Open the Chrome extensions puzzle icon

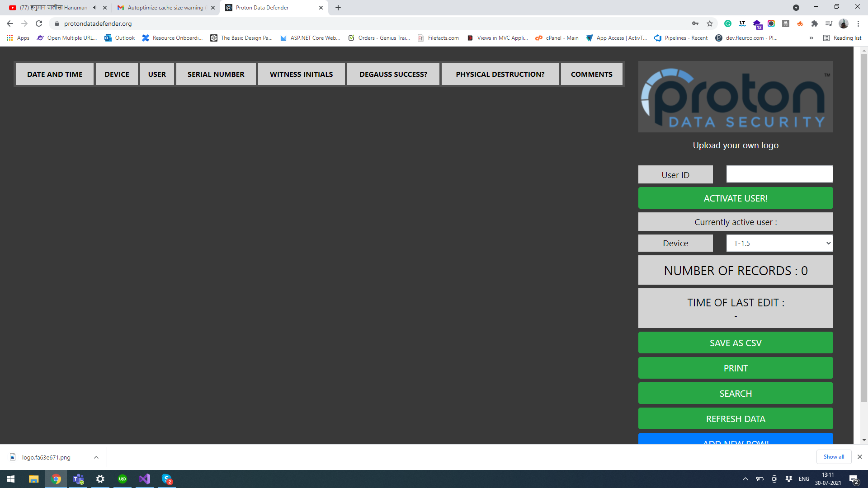(x=815, y=23)
